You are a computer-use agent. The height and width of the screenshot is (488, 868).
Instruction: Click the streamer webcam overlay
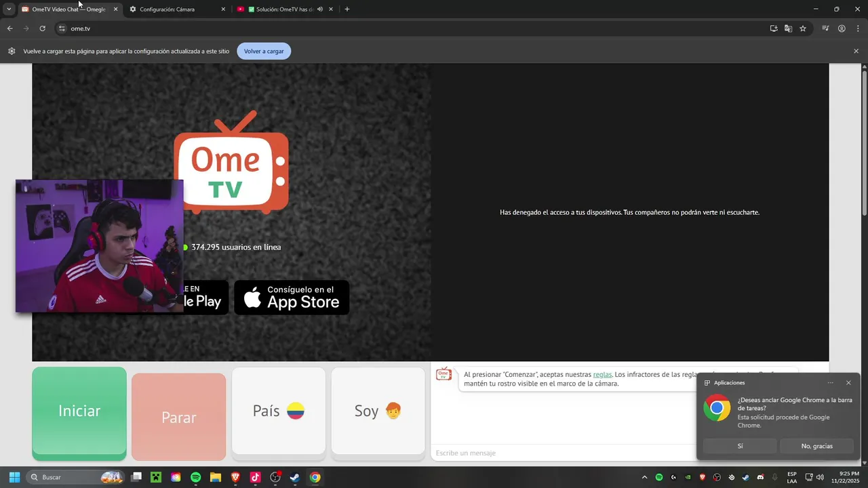99,245
